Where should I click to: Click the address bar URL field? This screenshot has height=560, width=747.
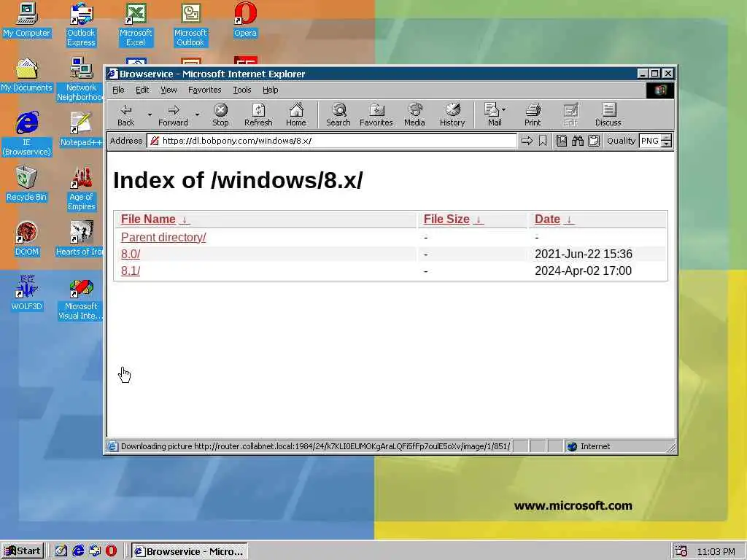332,141
